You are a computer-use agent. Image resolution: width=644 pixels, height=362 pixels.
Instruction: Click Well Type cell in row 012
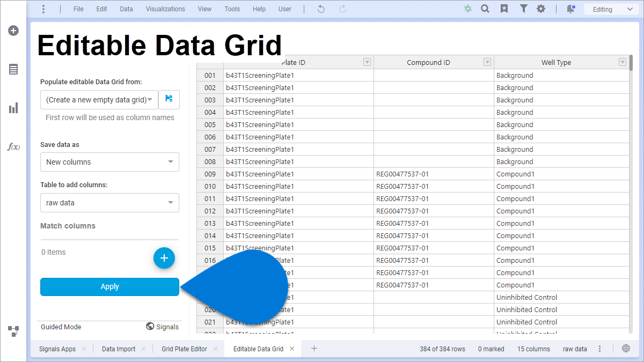(x=561, y=211)
